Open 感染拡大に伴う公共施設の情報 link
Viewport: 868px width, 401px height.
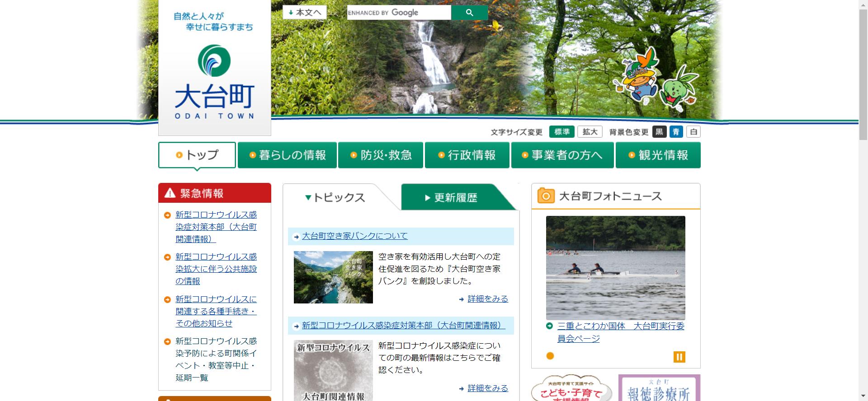[x=216, y=269]
